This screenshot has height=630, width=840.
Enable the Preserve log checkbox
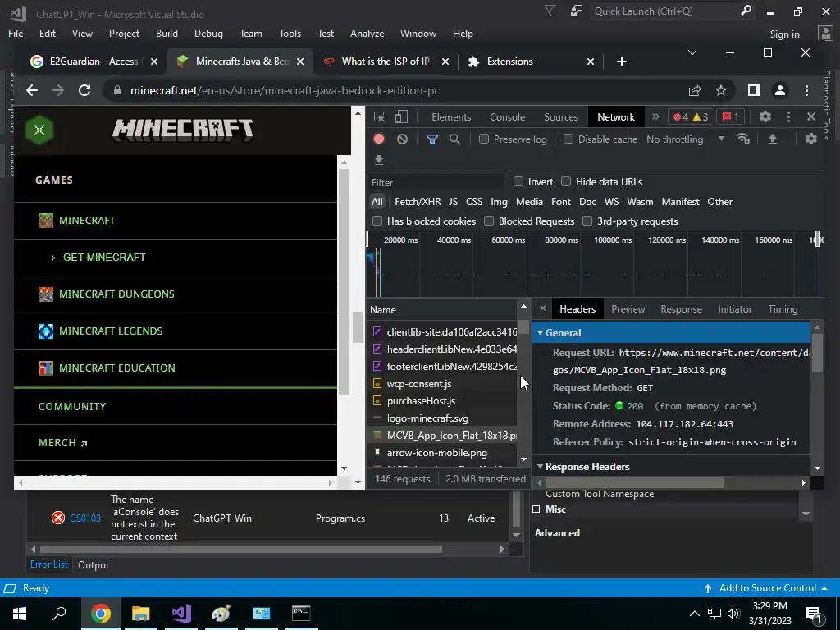pos(484,139)
